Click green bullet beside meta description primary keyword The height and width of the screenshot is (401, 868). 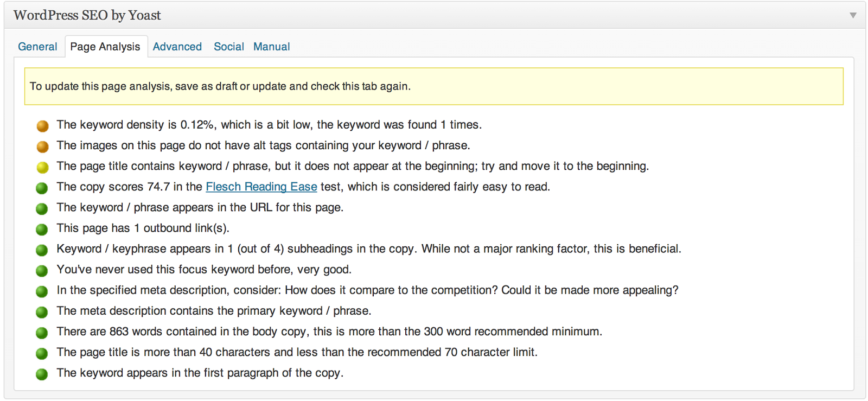coord(42,312)
